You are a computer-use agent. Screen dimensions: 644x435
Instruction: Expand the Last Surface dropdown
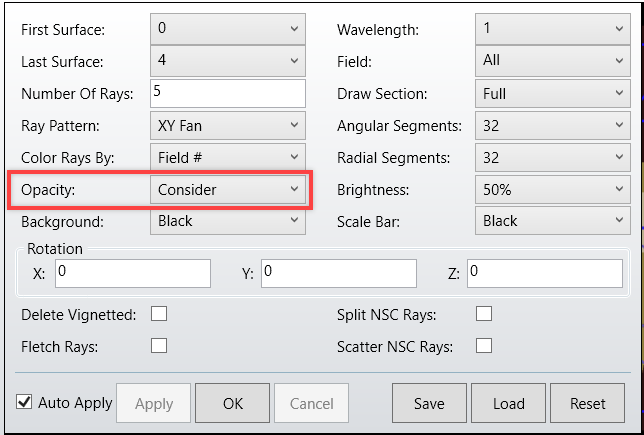(227, 61)
